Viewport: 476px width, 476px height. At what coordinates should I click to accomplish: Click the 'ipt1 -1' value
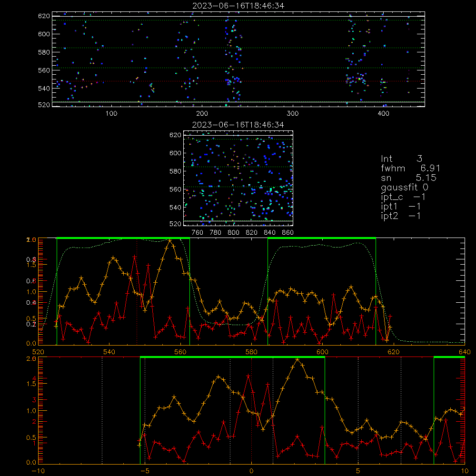[x=401, y=207]
